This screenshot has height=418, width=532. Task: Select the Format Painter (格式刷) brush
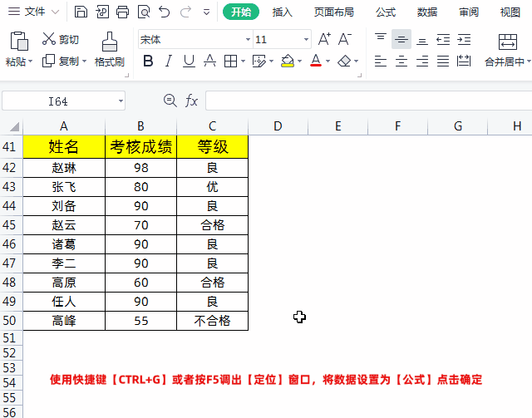[110, 42]
